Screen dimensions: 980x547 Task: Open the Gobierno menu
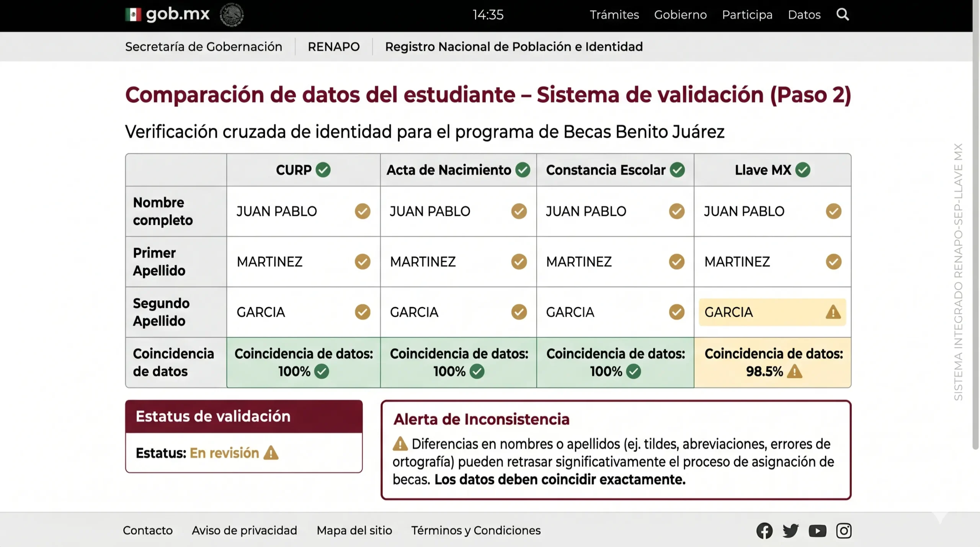(x=680, y=15)
